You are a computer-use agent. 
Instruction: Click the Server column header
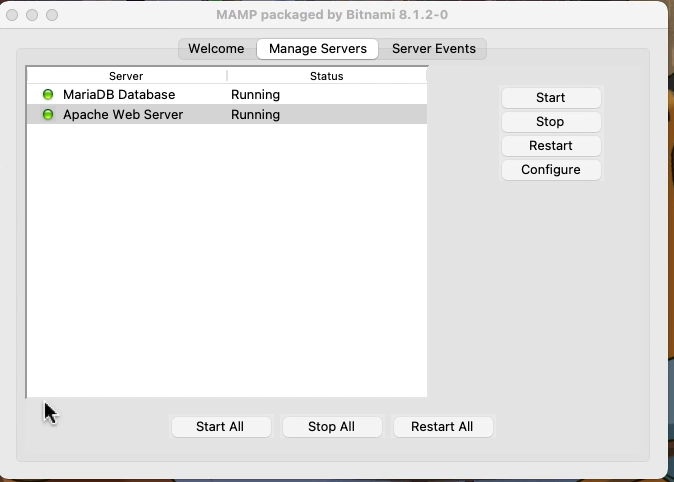(126, 76)
